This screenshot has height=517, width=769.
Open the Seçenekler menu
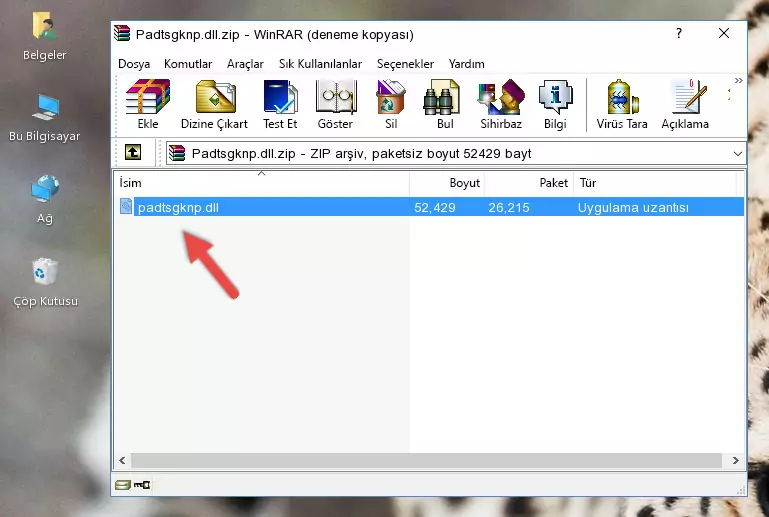tap(405, 64)
